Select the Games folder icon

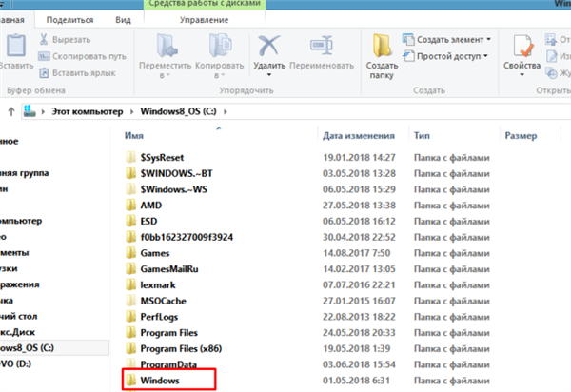[130, 252]
